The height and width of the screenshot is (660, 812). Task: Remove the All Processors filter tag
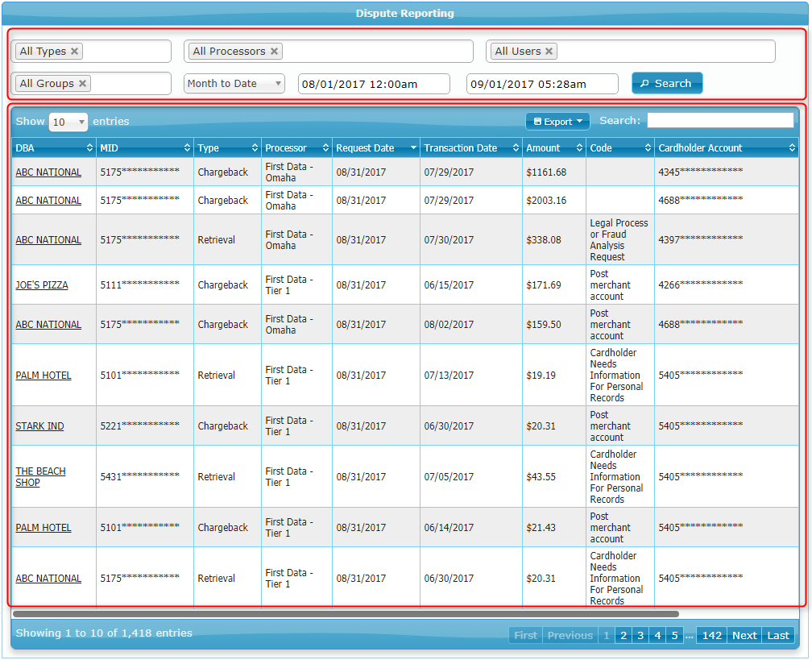(x=274, y=52)
